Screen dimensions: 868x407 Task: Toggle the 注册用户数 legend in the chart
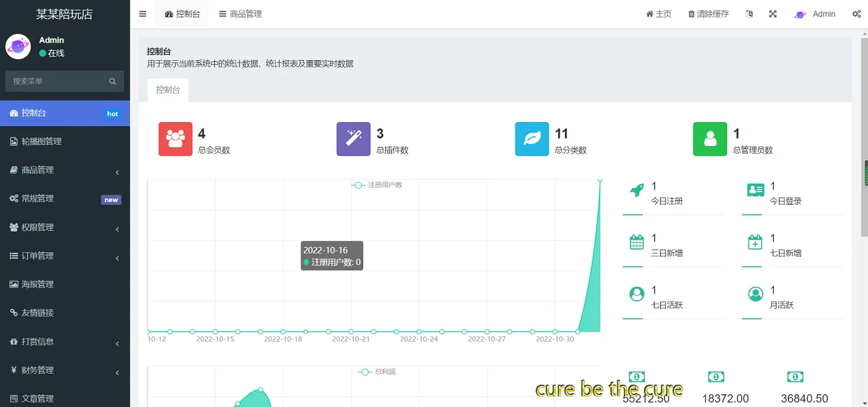[376, 185]
